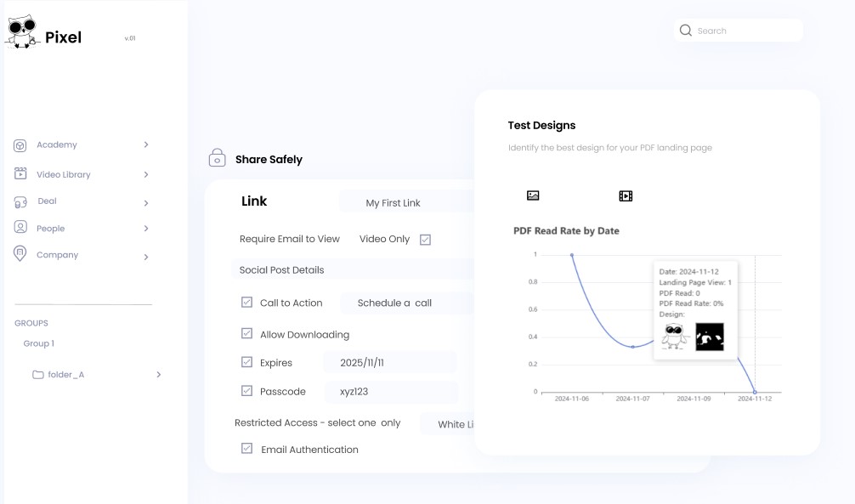Uncheck the Allow Downloading checkbox
The width and height of the screenshot is (855, 504).
click(246, 334)
